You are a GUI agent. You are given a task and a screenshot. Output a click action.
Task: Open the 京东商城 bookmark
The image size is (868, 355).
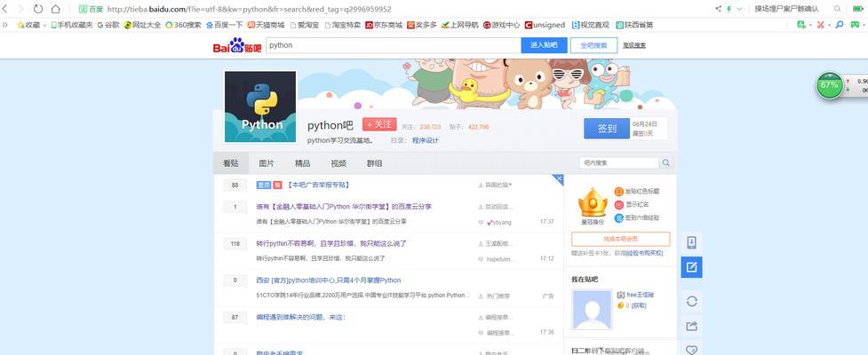point(384,25)
